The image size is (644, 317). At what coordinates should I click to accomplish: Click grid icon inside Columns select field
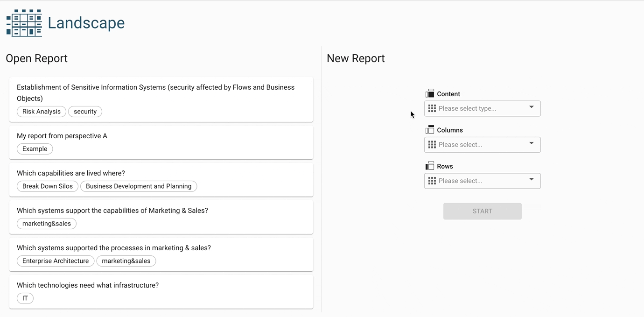[432, 145]
